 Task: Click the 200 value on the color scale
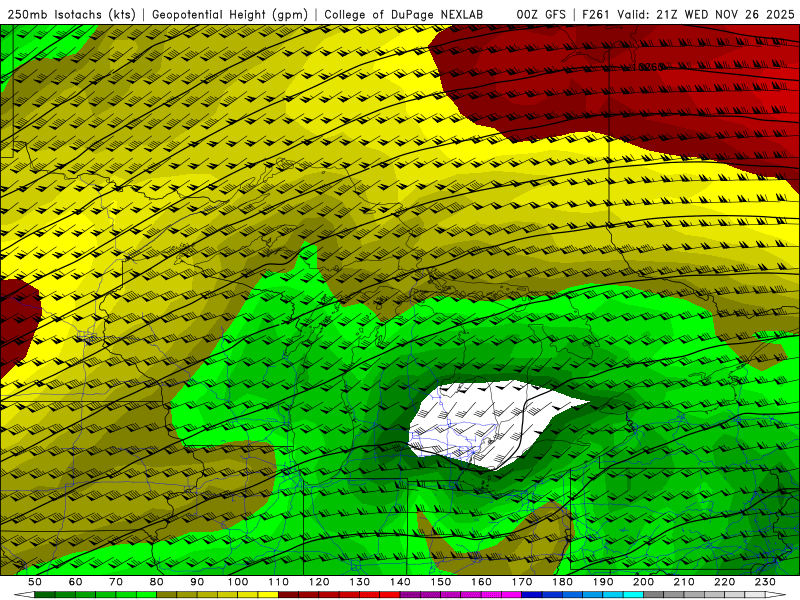(644, 582)
